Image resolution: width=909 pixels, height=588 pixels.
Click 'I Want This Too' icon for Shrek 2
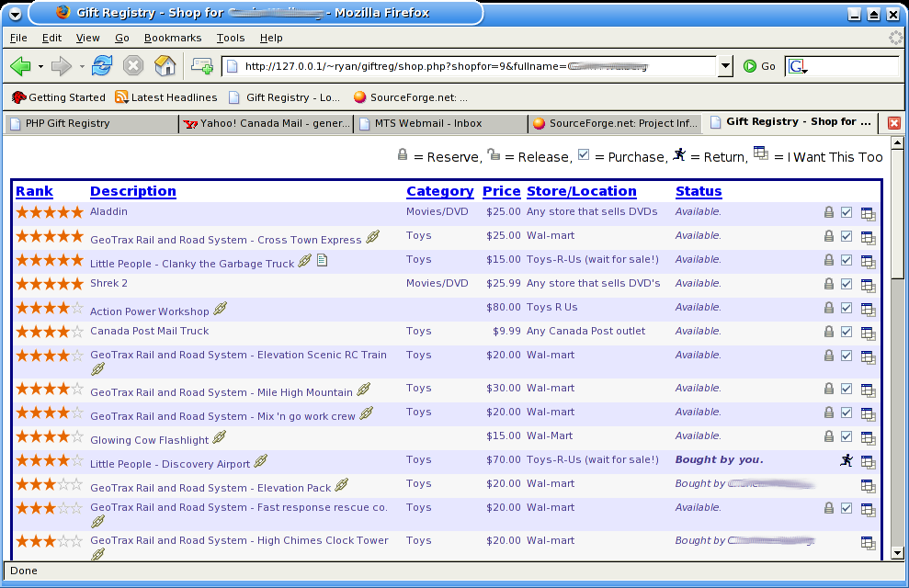point(868,286)
